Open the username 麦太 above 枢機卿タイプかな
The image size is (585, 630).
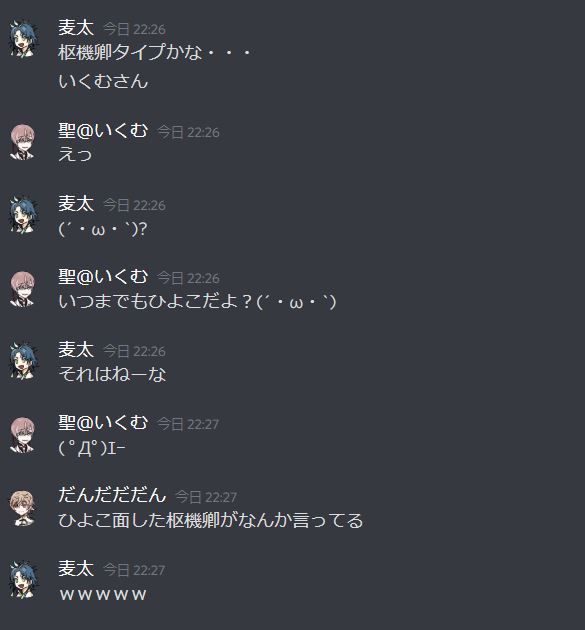tap(76, 28)
